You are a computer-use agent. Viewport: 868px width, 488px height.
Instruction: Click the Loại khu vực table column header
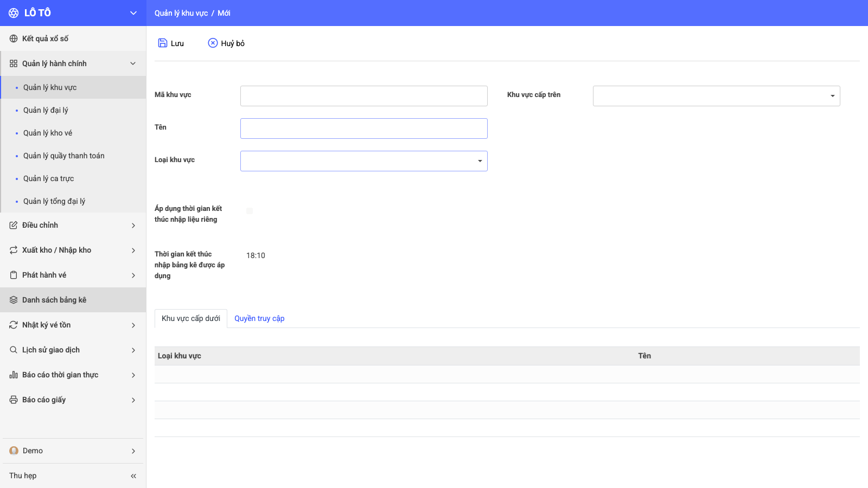click(180, 356)
